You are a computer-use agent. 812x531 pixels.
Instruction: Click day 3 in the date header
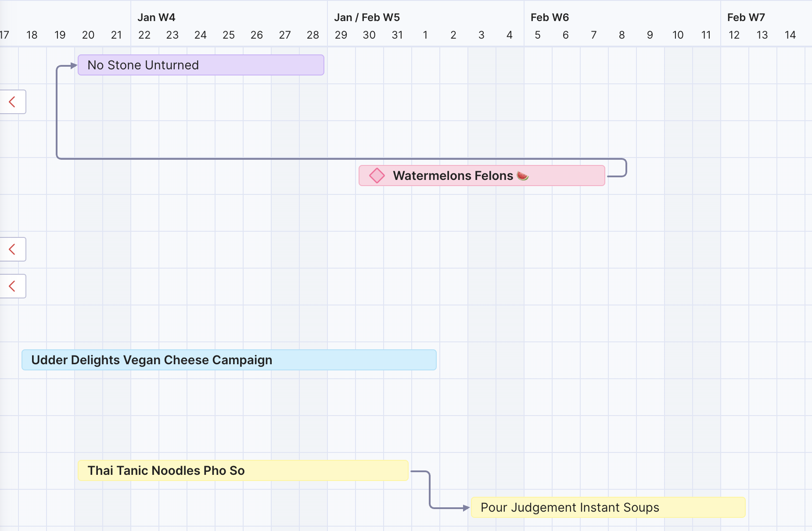pyautogui.click(x=481, y=35)
